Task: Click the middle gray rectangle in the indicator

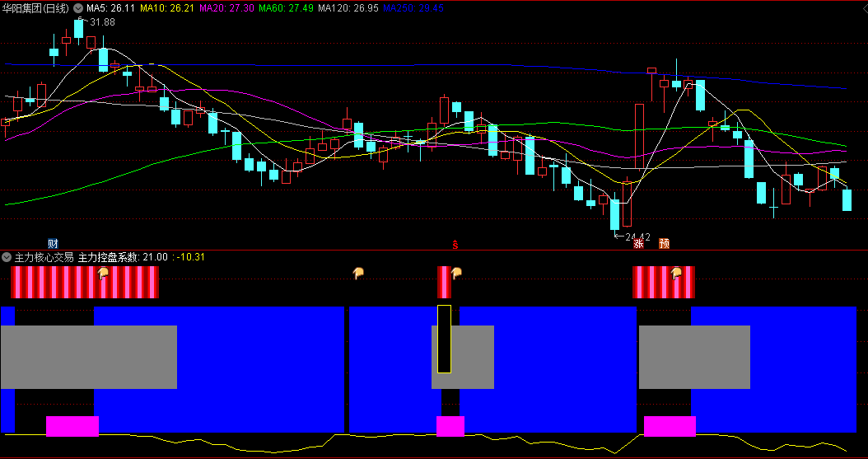Action: pyautogui.click(x=463, y=357)
